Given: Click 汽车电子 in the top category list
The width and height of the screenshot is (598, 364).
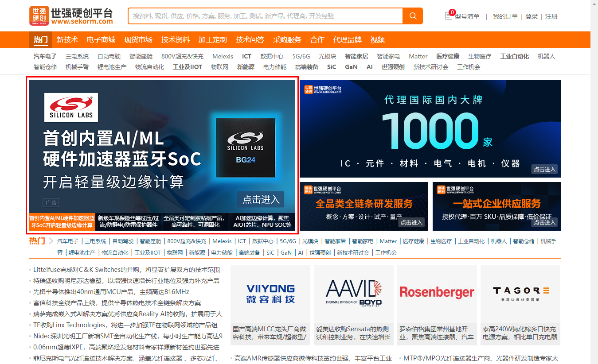Looking at the screenshot, I should point(45,56).
